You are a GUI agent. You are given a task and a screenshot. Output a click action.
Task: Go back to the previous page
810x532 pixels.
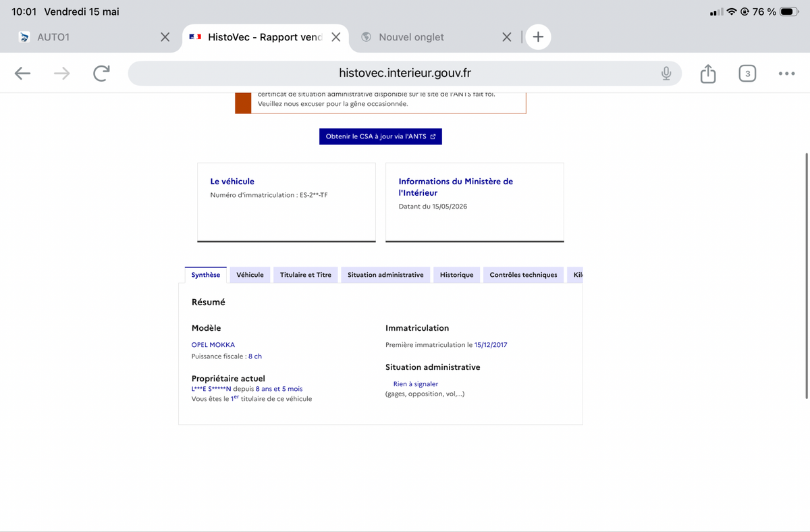point(22,74)
